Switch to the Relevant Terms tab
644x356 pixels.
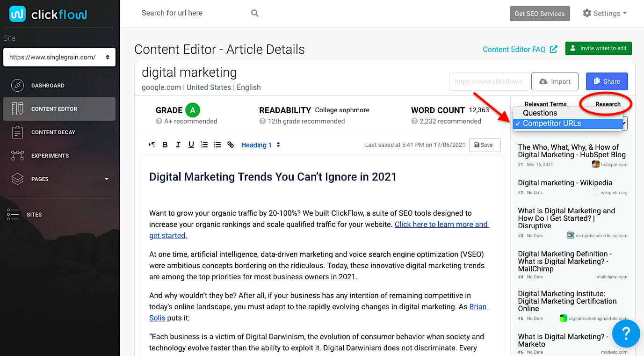[x=545, y=104]
